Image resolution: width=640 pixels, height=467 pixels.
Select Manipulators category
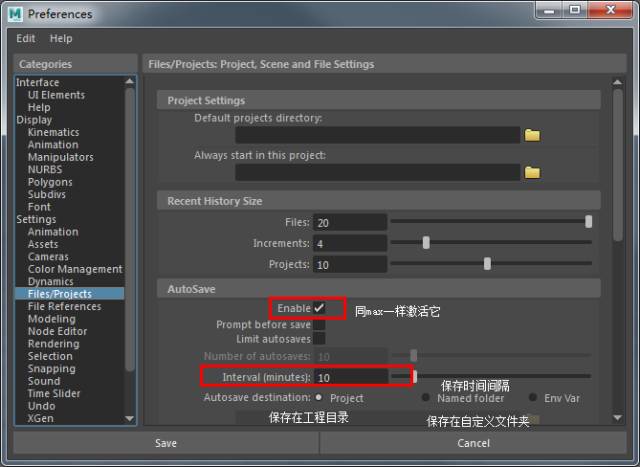[x=61, y=157]
